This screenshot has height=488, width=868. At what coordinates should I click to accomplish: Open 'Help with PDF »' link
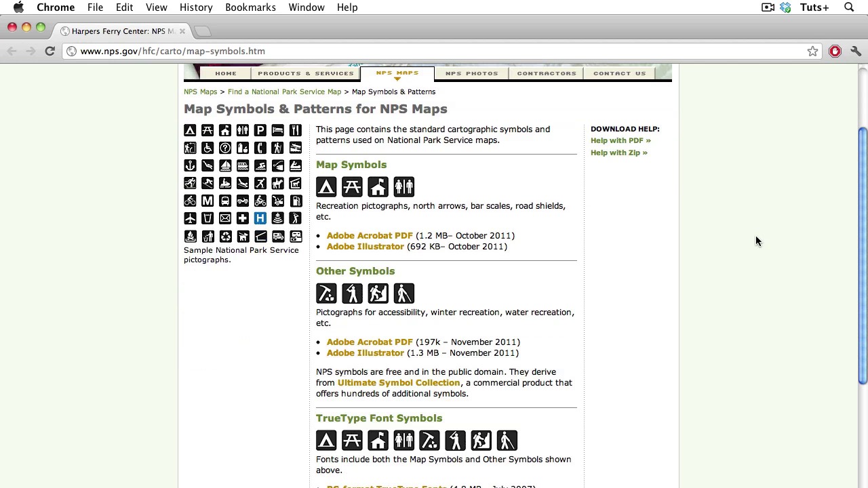point(620,140)
